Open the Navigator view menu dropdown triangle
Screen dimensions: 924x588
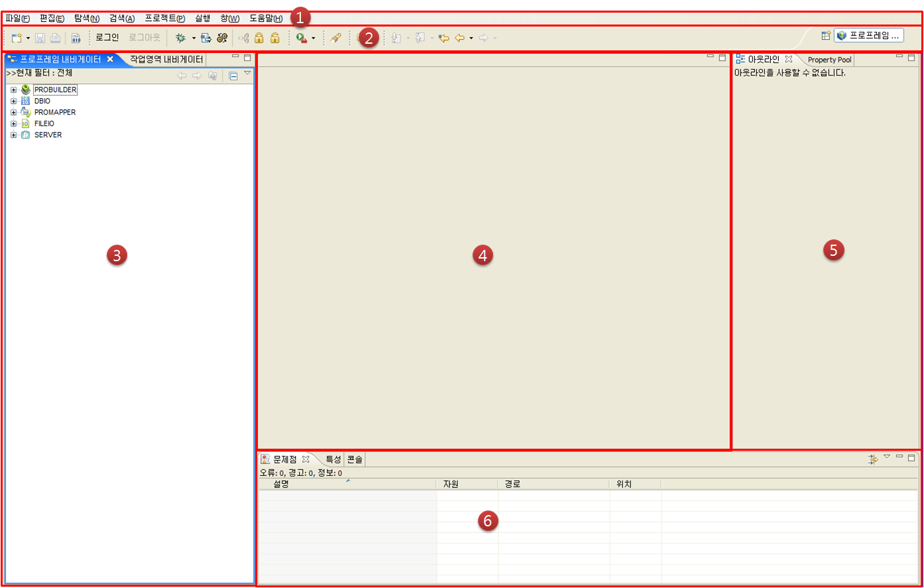click(x=247, y=74)
